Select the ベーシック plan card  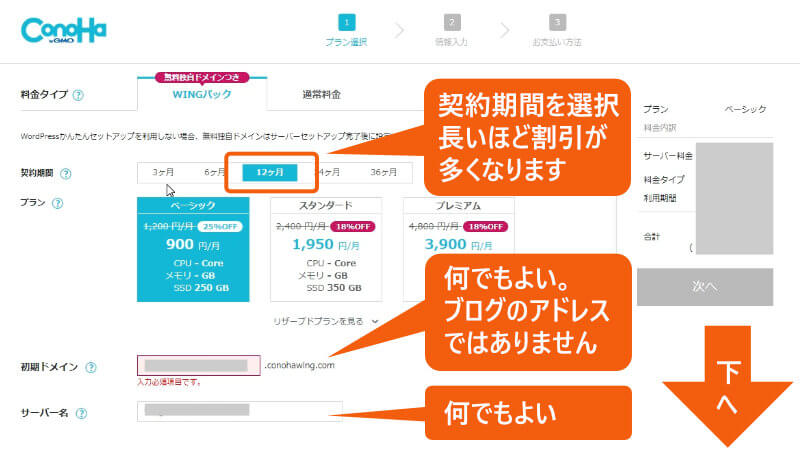pyautogui.click(x=193, y=249)
